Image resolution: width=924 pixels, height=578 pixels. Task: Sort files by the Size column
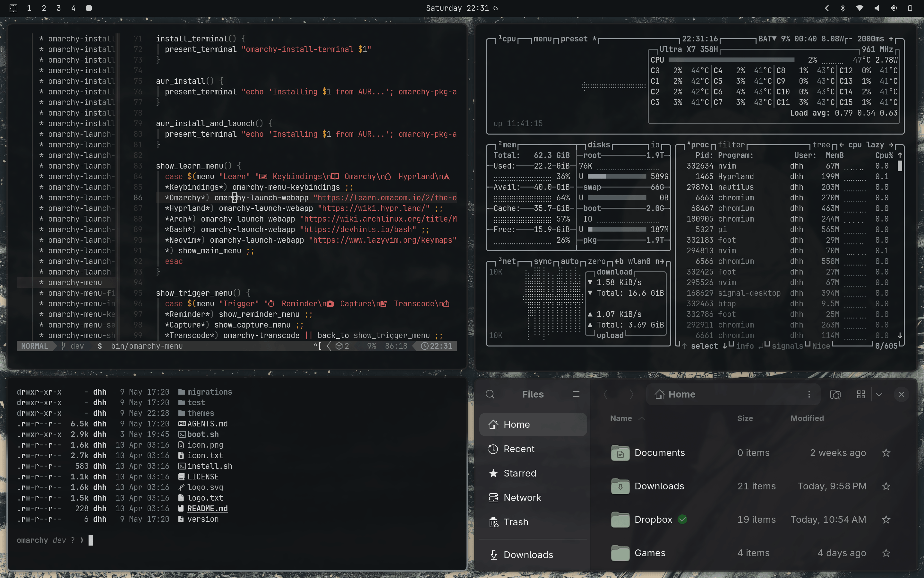(745, 418)
